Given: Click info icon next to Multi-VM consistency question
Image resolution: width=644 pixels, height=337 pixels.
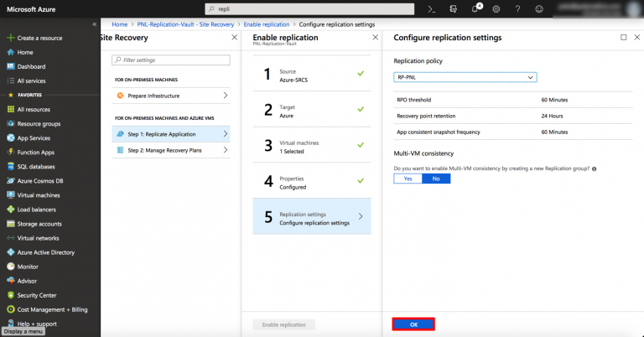Looking at the screenshot, I should tap(595, 168).
